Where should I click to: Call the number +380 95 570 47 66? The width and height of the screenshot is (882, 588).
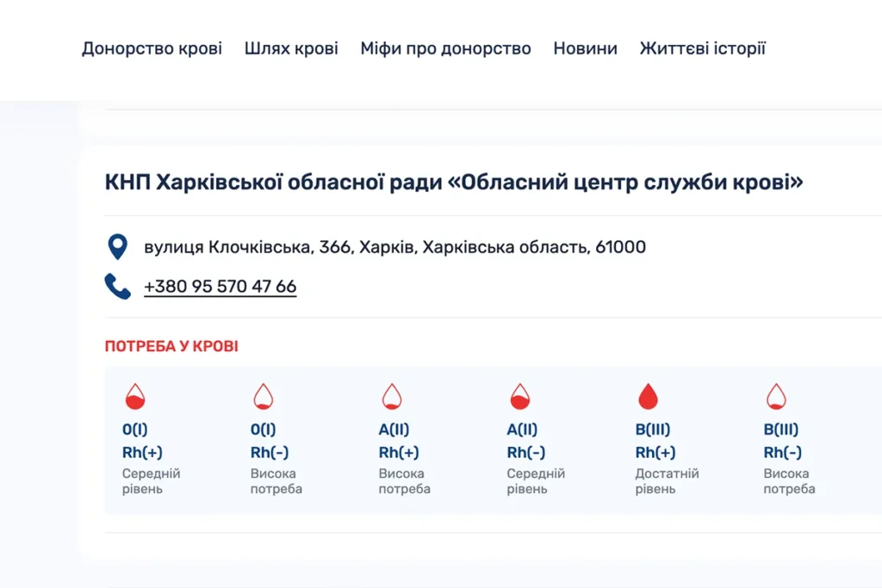(x=220, y=287)
